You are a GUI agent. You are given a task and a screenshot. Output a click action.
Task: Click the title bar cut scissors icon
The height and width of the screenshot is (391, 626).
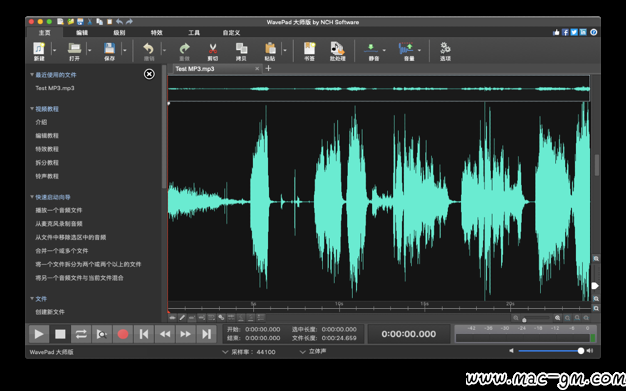pos(90,22)
